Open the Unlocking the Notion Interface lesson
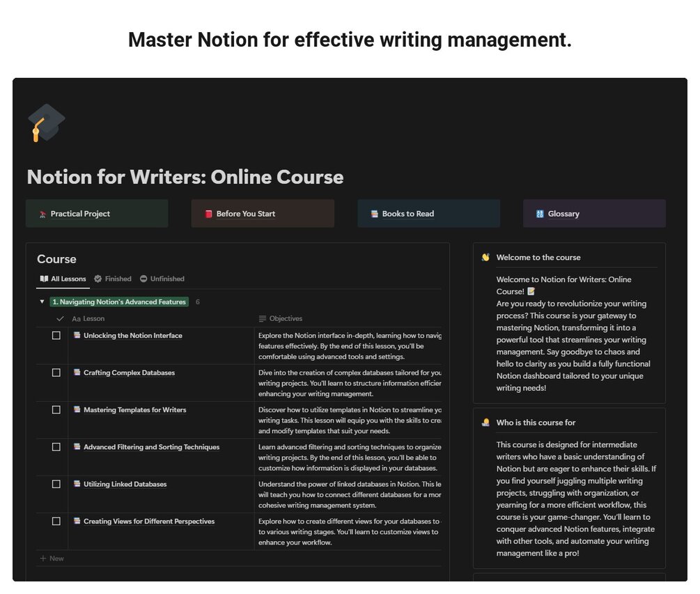 click(x=132, y=335)
